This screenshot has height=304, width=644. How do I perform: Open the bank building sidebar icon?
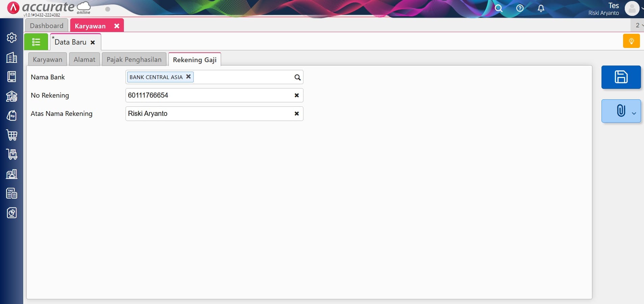tap(12, 97)
